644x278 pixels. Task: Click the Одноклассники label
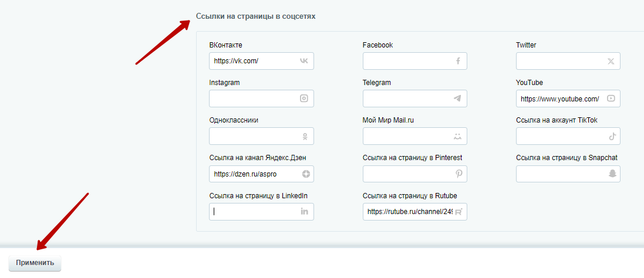(x=234, y=120)
